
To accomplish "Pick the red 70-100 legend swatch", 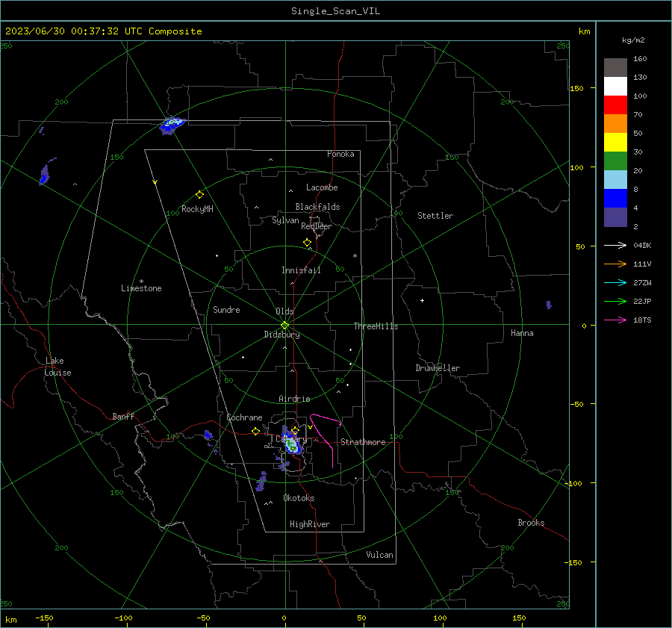I will tap(615, 105).
